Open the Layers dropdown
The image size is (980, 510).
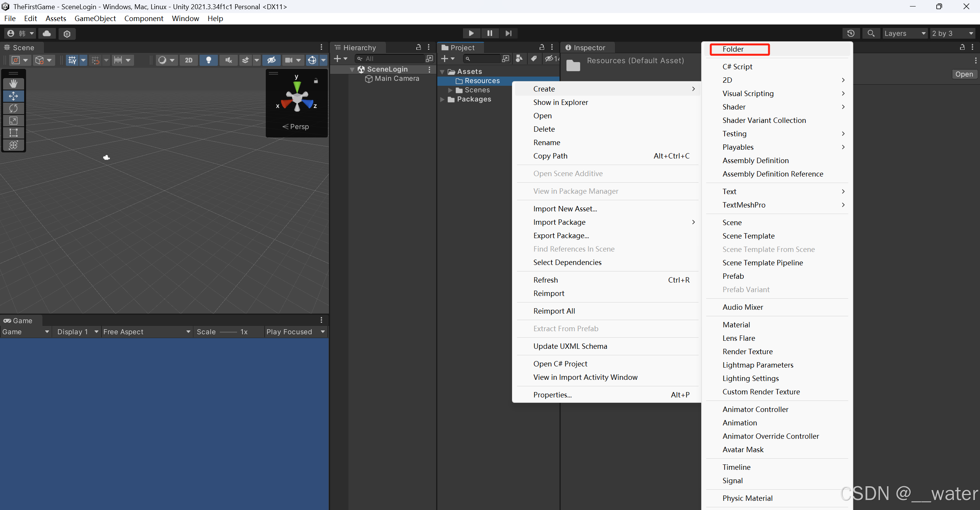coord(905,33)
